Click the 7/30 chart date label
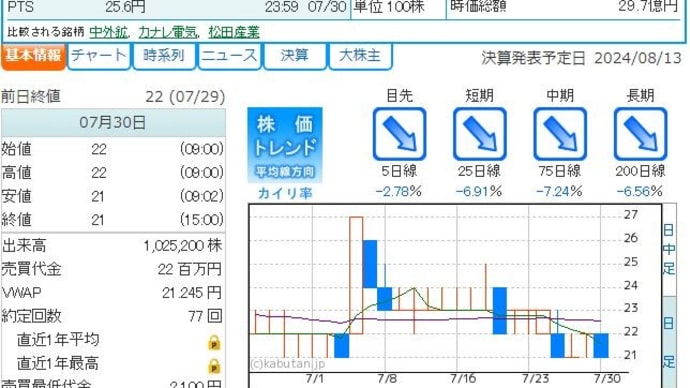Viewport: 690px width, 388px height. (x=607, y=378)
